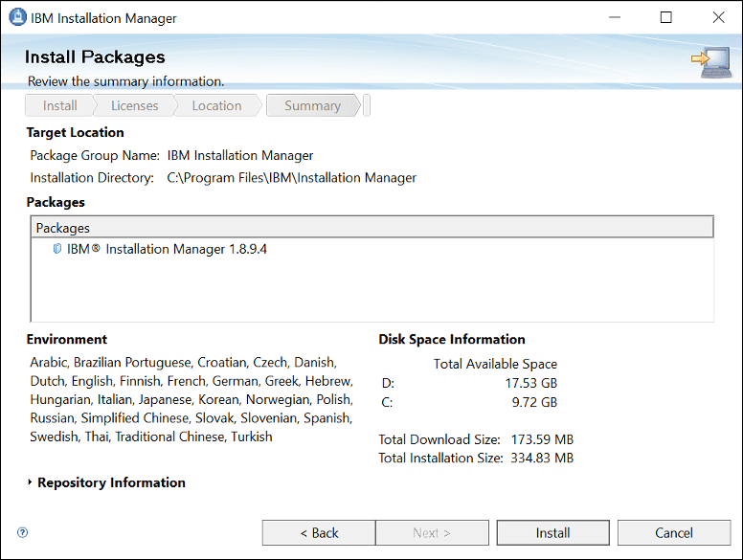Click the Disk Space Information heading
This screenshot has height=560, width=743.
[452, 339]
